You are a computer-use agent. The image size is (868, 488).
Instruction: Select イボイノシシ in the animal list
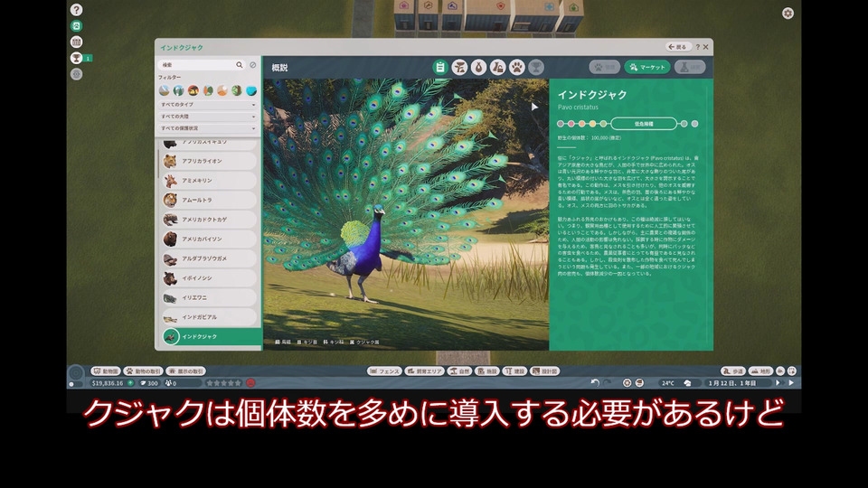coord(210,277)
